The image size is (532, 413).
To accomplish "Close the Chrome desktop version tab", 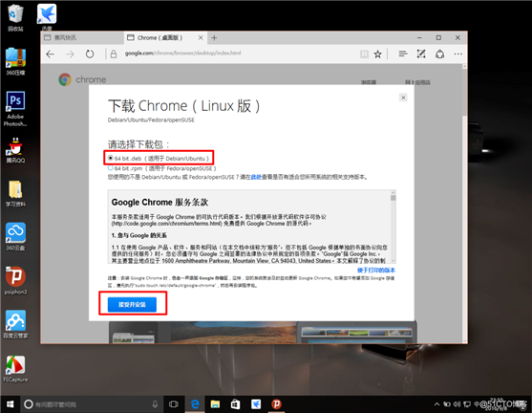I will [201, 37].
